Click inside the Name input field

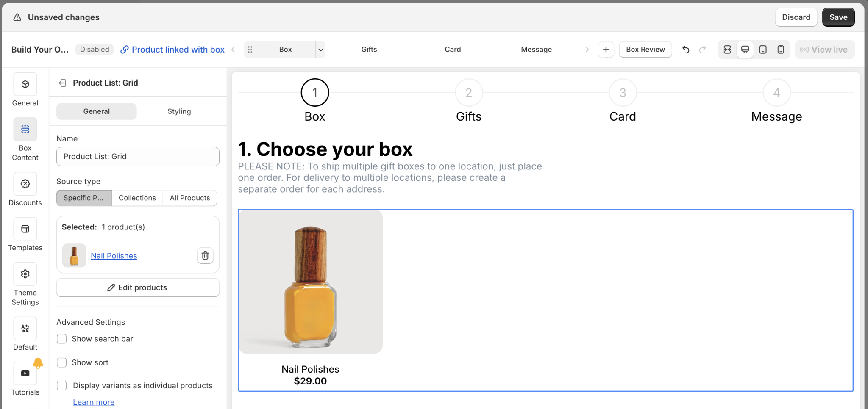(x=137, y=156)
